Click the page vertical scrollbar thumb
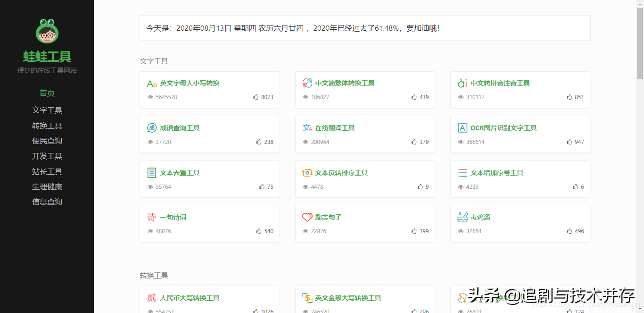Viewport: 644px width, 313px height. pos(640,42)
